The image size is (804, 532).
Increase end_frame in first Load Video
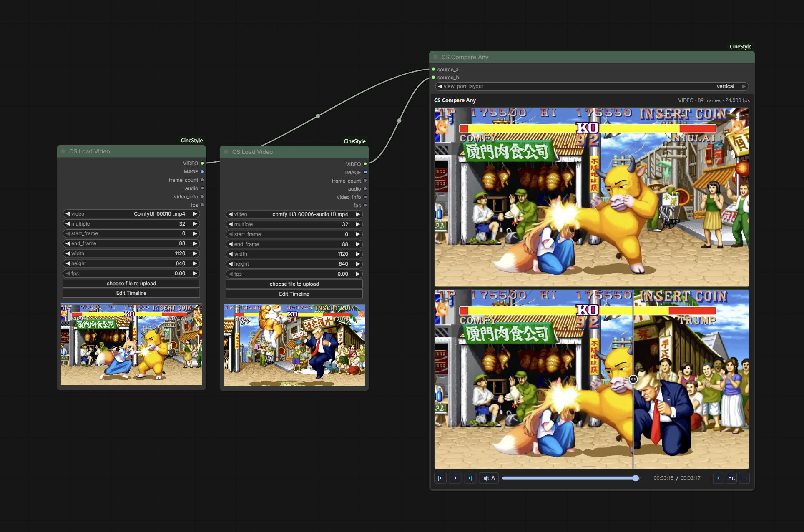coord(195,243)
